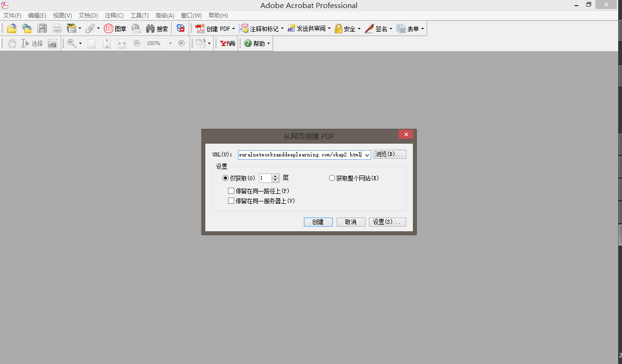Click the 安全 padlock icon

[338, 28]
